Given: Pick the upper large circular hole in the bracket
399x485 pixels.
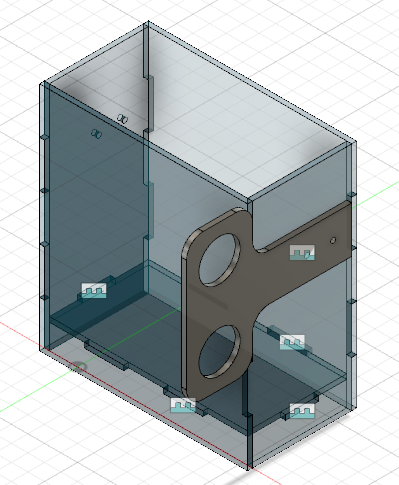Looking at the screenshot, I should [x=219, y=260].
